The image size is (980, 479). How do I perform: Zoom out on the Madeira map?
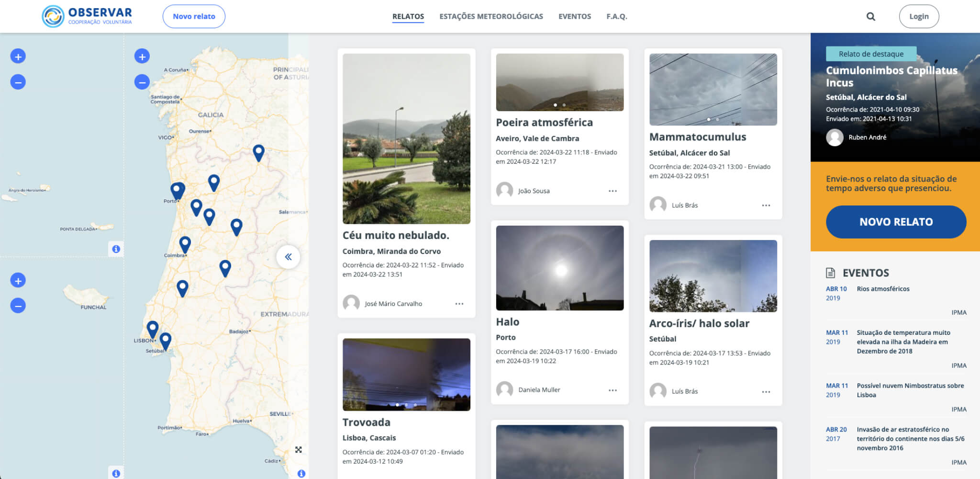click(x=18, y=306)
